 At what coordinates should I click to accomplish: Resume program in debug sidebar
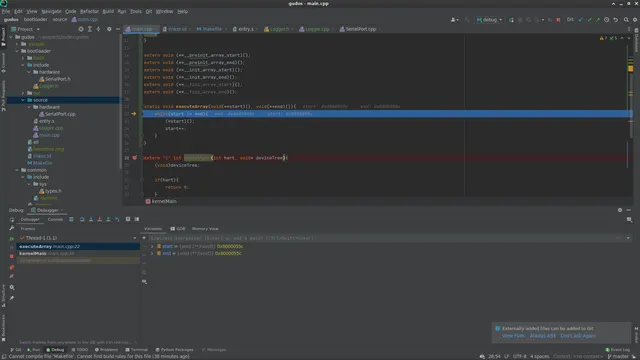12,238
